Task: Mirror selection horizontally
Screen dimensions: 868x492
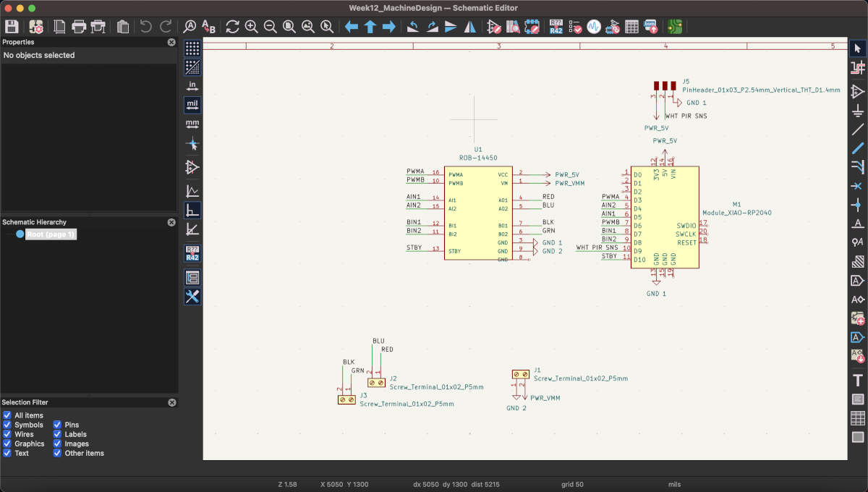Action: (469, 27)
